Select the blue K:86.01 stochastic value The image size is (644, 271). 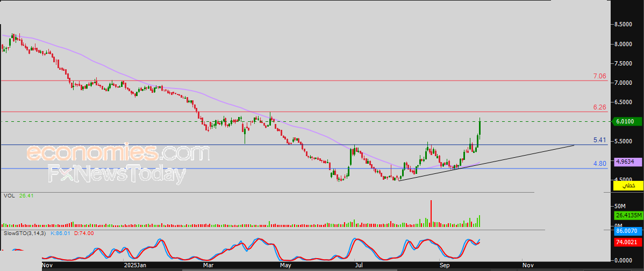coord(60,233)
